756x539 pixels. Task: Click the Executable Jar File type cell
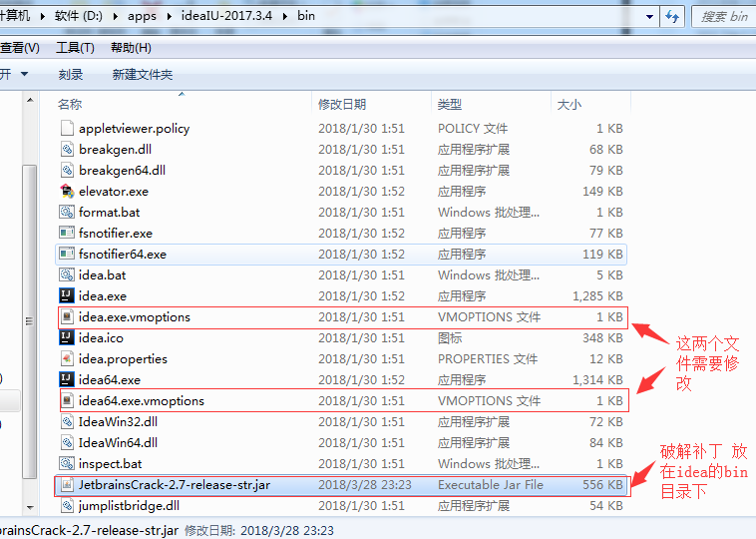pos(491,485)
